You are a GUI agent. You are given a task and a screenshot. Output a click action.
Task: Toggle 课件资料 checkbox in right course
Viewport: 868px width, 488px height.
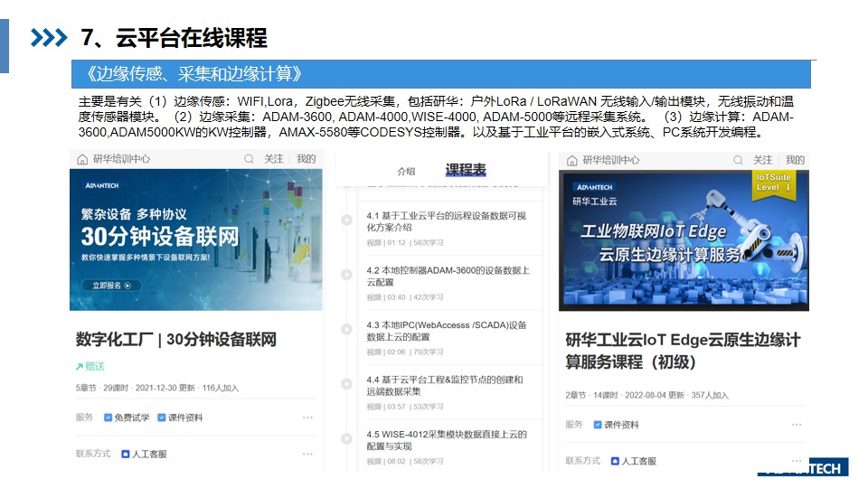598,425
